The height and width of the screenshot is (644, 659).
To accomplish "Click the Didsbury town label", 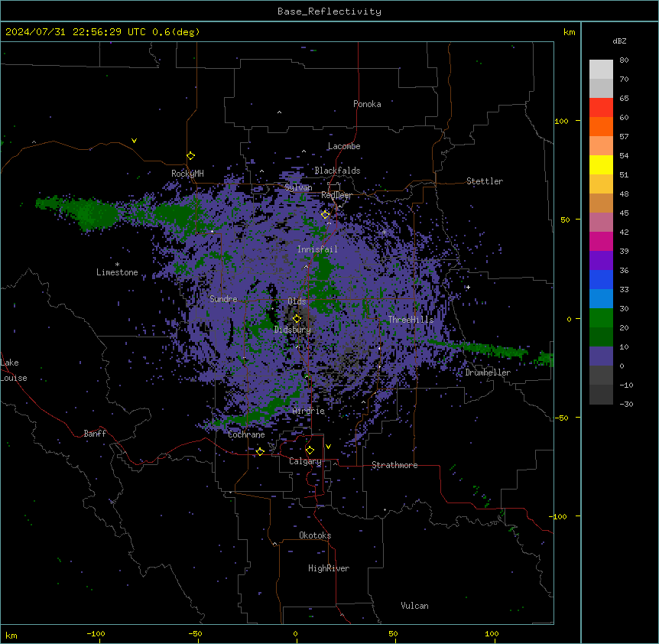I will click(x=293, y=330).
